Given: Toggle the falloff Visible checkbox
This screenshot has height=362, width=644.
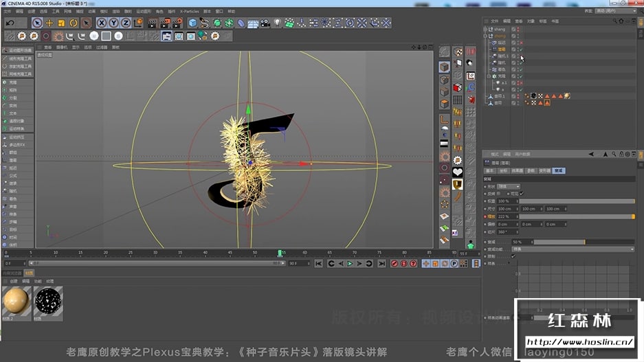Looking at the screenshot, I should tap(522, 194).
